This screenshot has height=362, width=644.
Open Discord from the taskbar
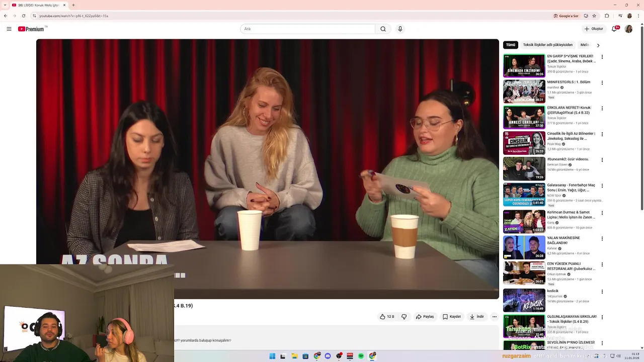tap(328, 356)
